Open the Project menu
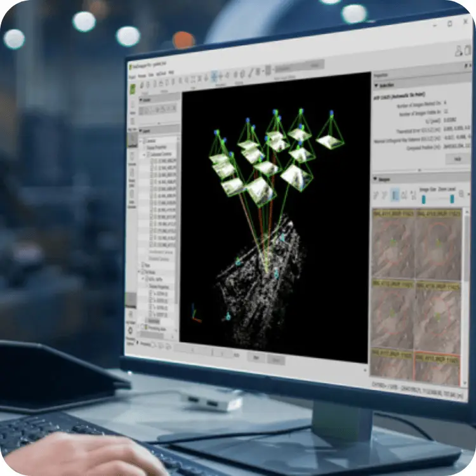 [x=133, y=77]
